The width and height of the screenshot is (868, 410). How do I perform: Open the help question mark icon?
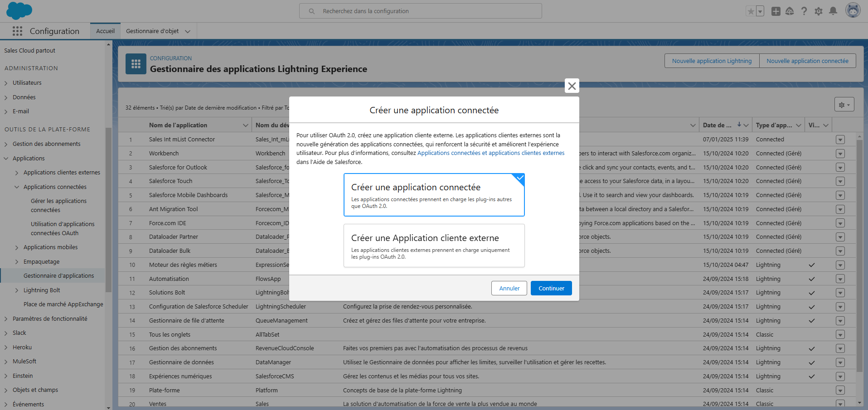[x=804, y=11]
